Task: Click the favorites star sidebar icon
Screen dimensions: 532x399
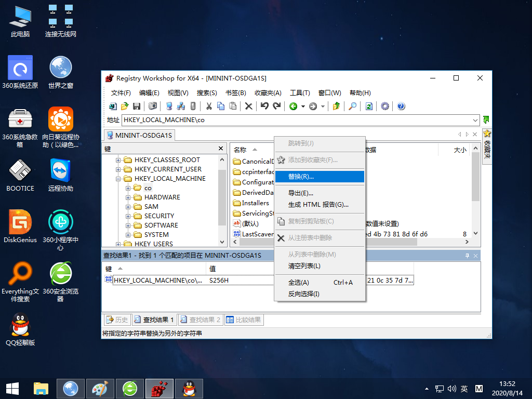Action: [487, 134]
